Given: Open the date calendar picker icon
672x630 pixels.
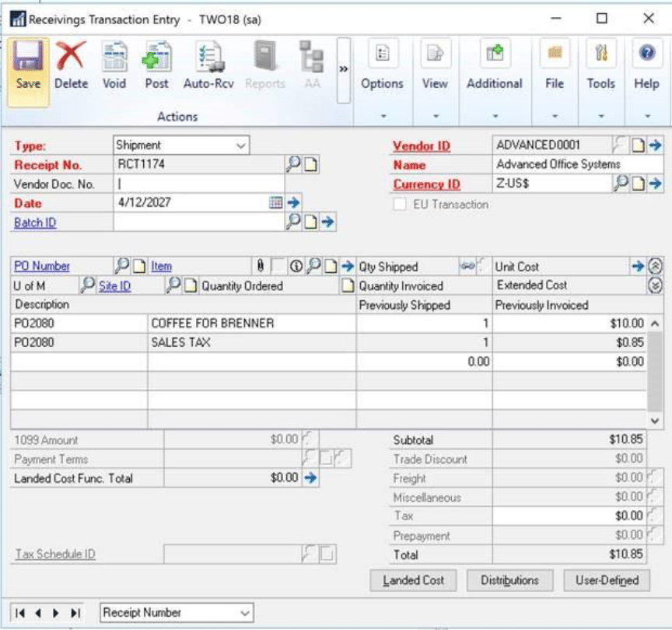Looking at the screenshot, I should click(275, 202).
